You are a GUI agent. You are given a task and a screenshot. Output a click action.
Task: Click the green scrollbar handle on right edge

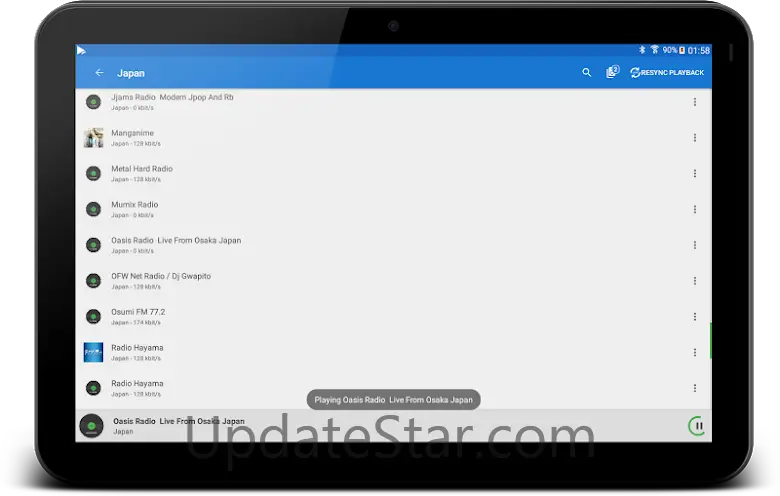pos(710,340)
